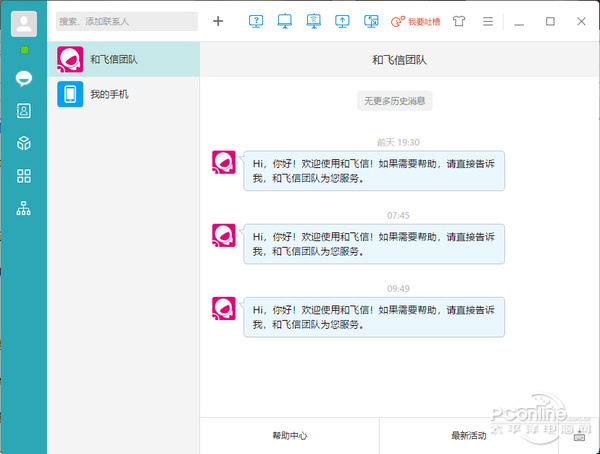The width and height of the screenshot is (600, 454).
Task: Click the green online status indicator
Action: 24,50
